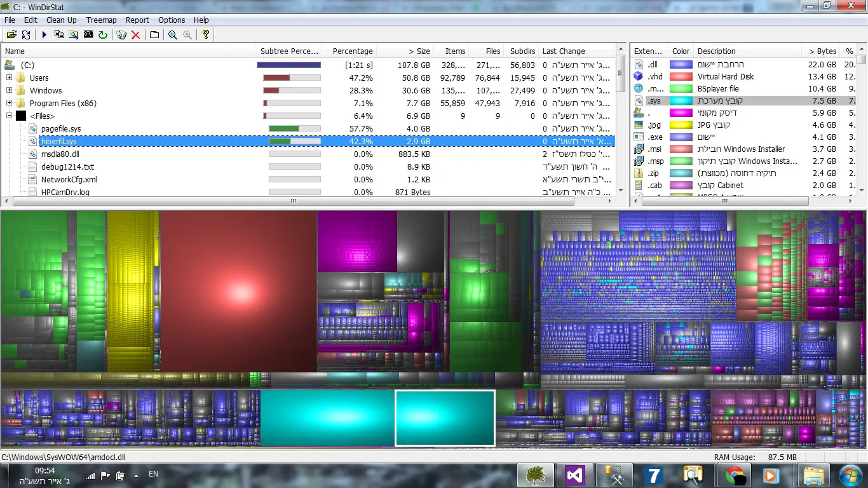The width and height of the screenshot is (868, 488).
Task: Expand the Users folder node
Action: click(x=10, y=78)
